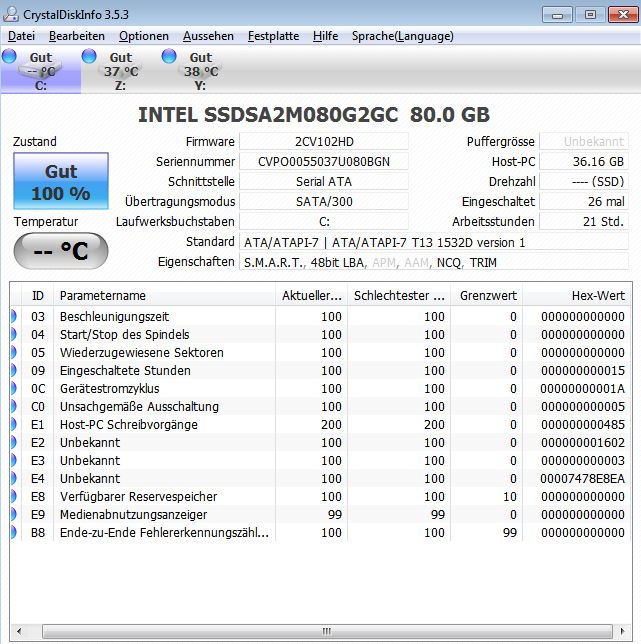
Task: Open the Datei menu
Action: tap(21, 36)
